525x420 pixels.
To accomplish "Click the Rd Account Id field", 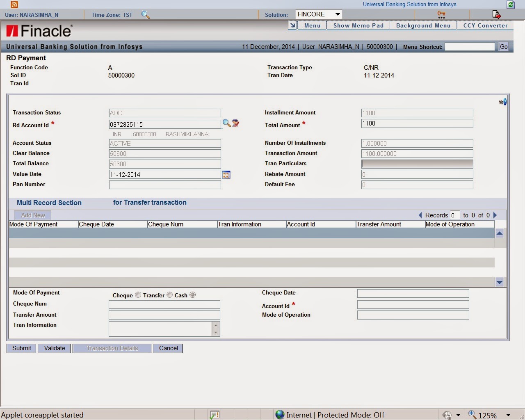I will [x=165, y=124].
